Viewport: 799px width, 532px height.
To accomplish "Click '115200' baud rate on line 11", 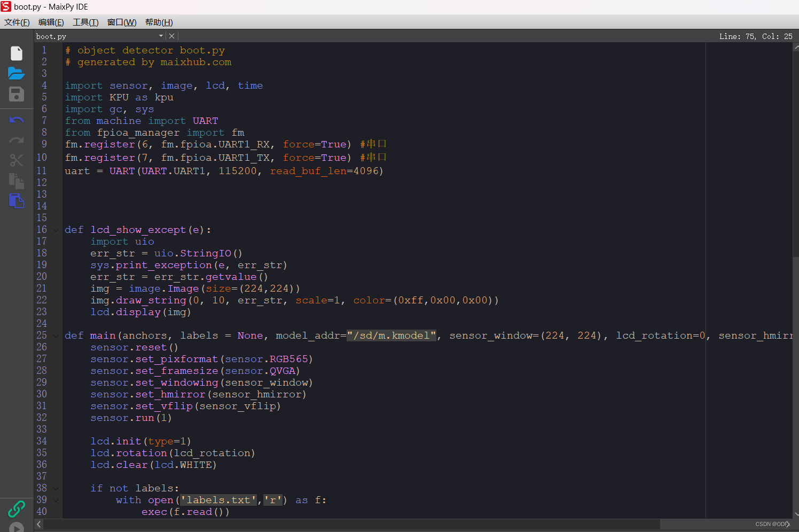I will (x=238, y=171).
